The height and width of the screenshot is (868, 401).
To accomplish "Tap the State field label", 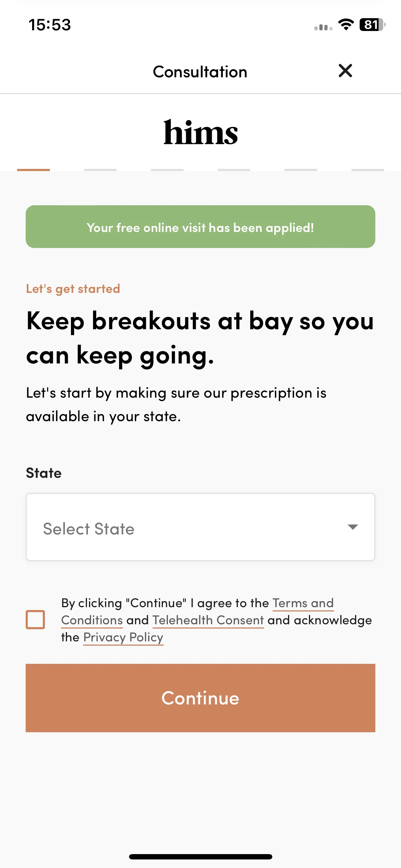I will [x=43, y=473].
